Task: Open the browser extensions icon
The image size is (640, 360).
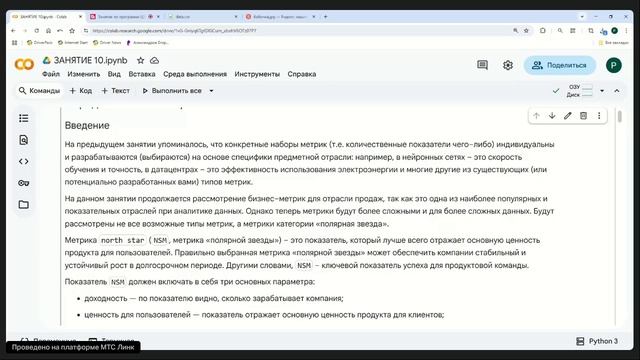Action: 542,31
